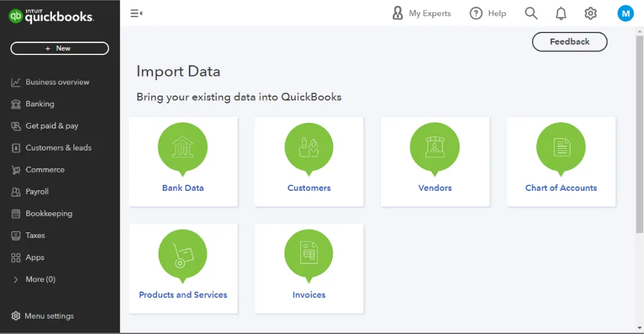
Task: Click the Bank Data import icon
Action: [182, 147]
